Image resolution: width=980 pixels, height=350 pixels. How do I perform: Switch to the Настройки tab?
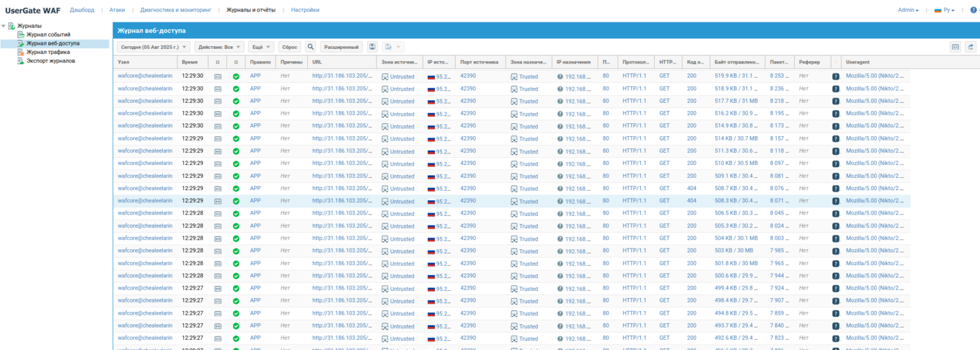point(305,10)
